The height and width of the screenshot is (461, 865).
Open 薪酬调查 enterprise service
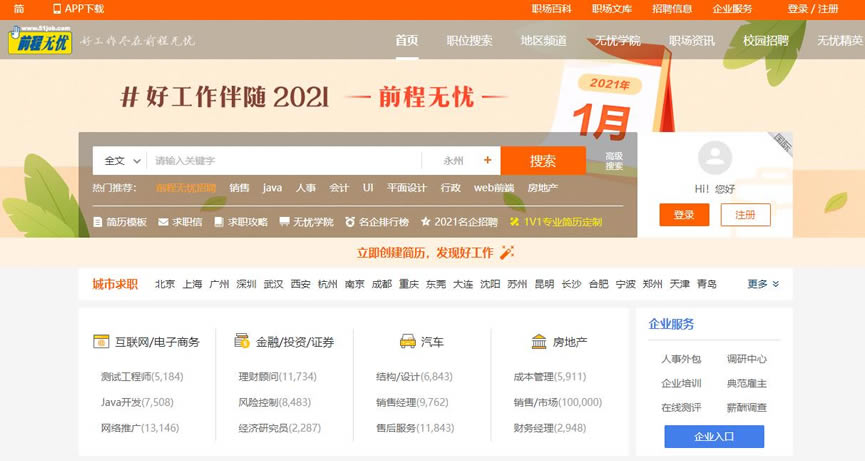pyautogui.click(x=747, y=408)
